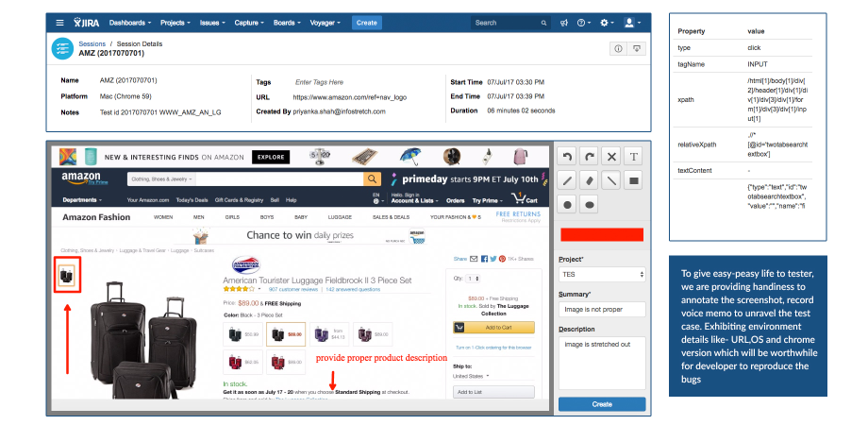This screenshot has width=868, height=425.
Task: Open the Dashboards dropdown menu
Action: pyautogui.click(x=130, y=23)
